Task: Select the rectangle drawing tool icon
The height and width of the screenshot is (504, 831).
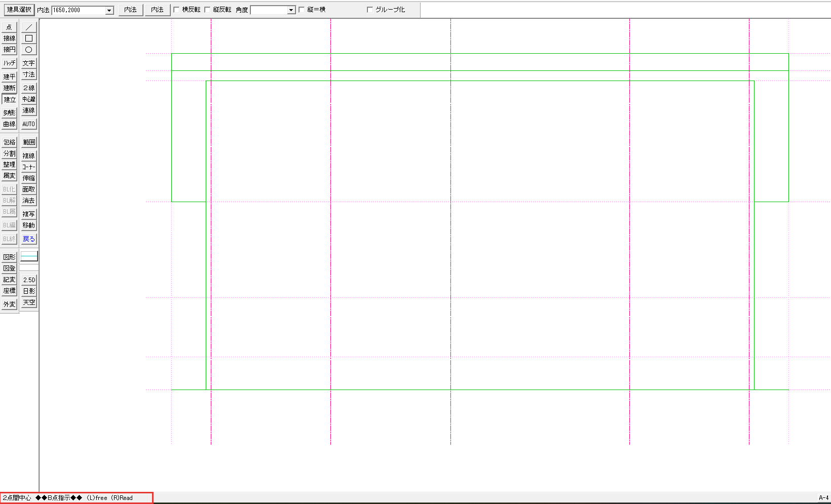Action: point(29,38)
